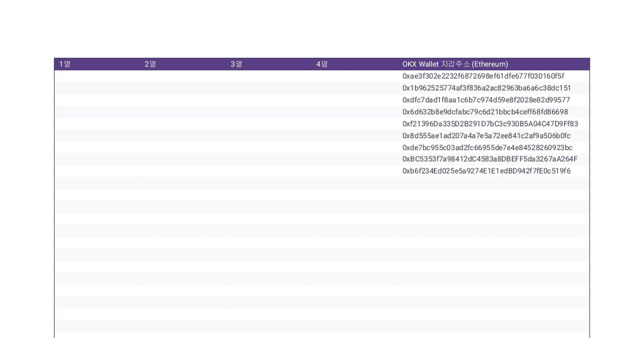Click the empty 3열 cell in 0xdfc7dad1 row
This screenshot has width=644, height=338.
click(268, 100)
